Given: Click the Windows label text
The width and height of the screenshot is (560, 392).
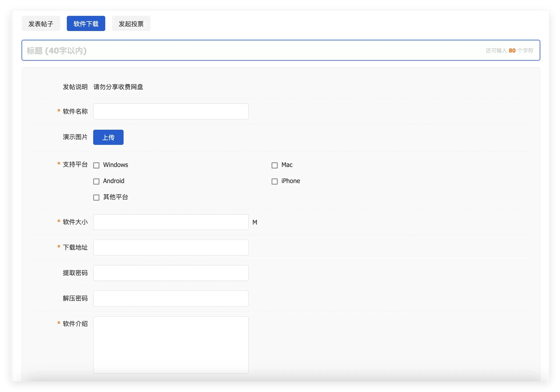Looking at the screenshot, I should 115,165.
